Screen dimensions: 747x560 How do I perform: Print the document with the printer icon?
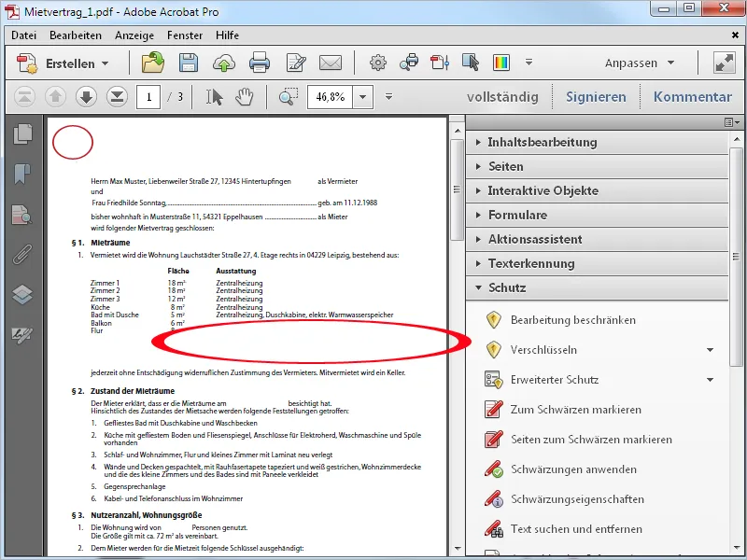[260, 63]
